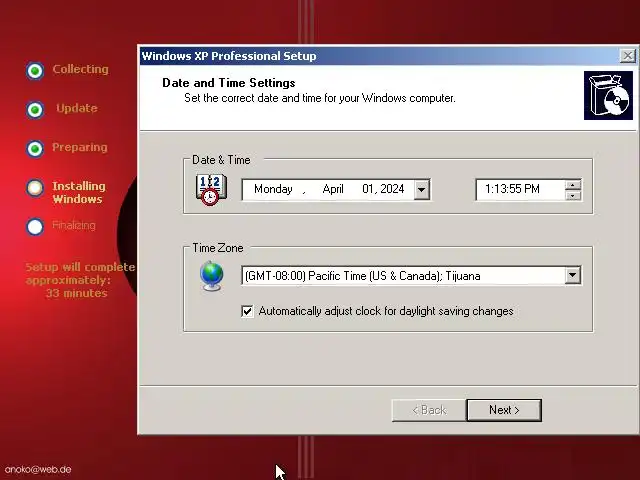Click the Automatically adjust clock label
This screenshot has height=480, width=640.
pos(386,311)
